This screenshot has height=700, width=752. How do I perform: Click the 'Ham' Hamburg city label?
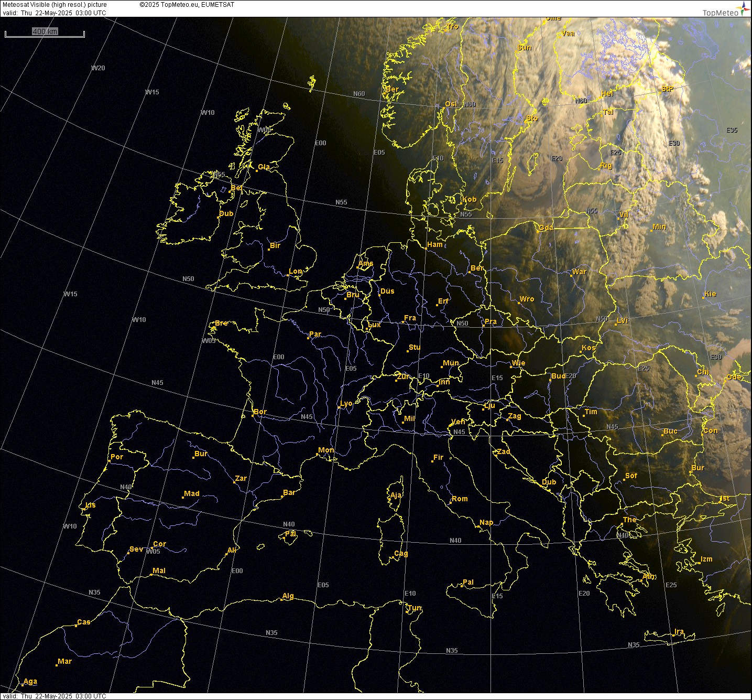pos(434,244)
